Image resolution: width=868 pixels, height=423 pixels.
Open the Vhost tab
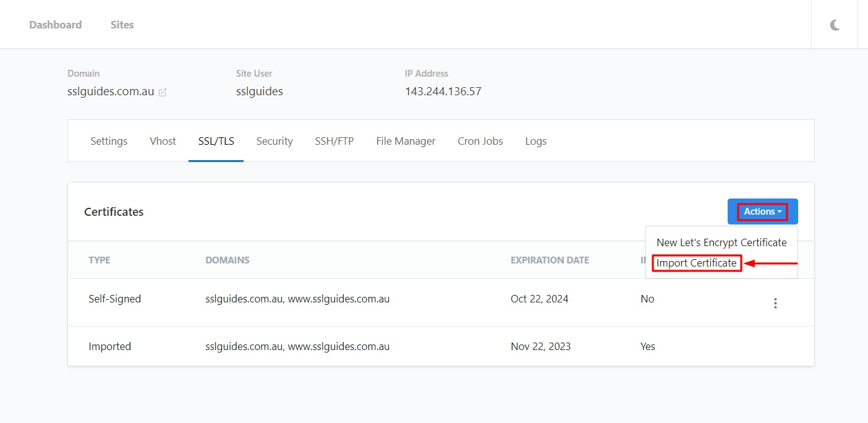pos(163,141)
